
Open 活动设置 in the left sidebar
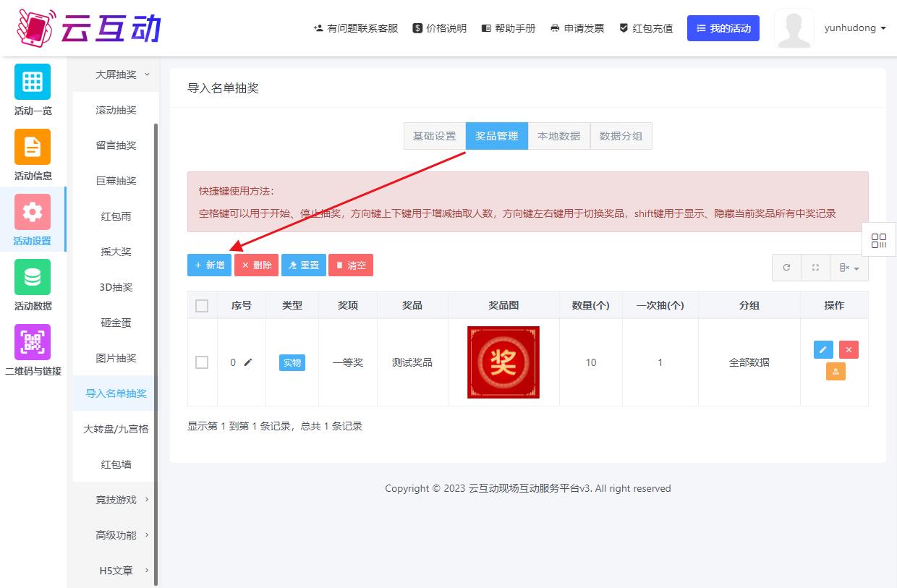pos(32,219)
